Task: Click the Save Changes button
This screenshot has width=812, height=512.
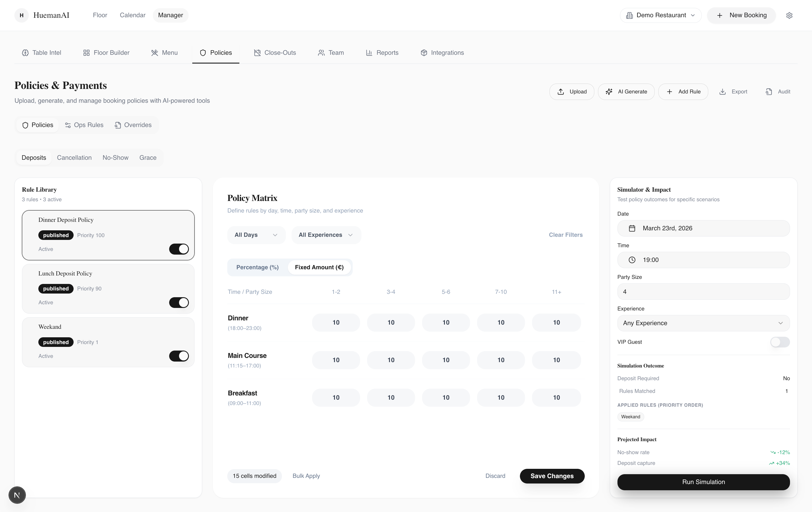Action: [552, 476]
